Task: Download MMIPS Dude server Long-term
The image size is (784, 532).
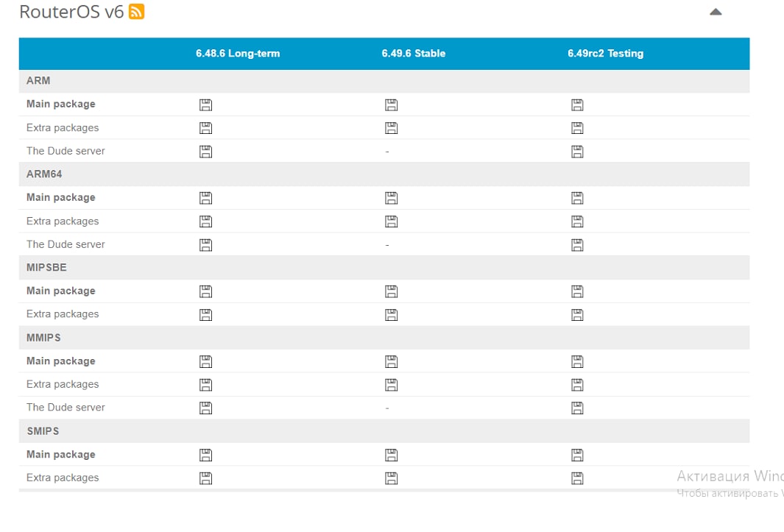Action: coord(205,408)
